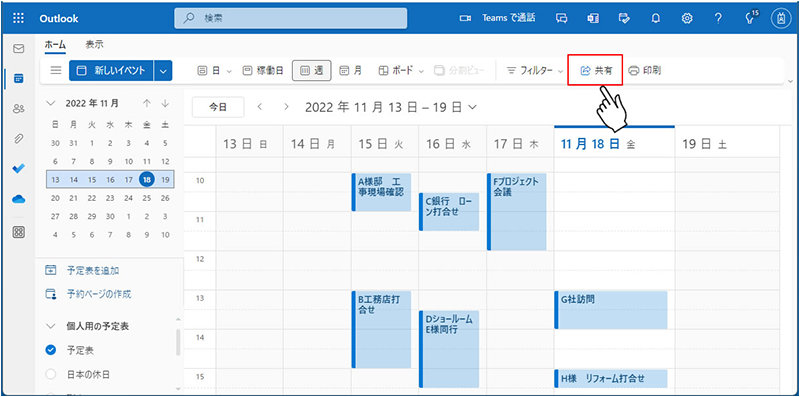Open the A様邸 工事現場確認 event
This screenshot has height=397, width=800.
[x=381, y=192]
